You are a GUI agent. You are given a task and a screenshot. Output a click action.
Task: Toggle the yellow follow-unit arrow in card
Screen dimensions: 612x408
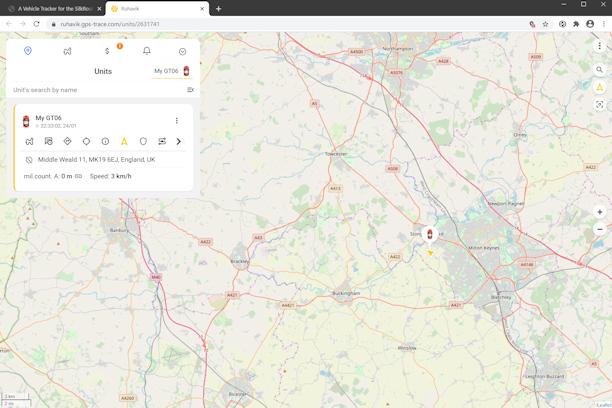[124, 141]
